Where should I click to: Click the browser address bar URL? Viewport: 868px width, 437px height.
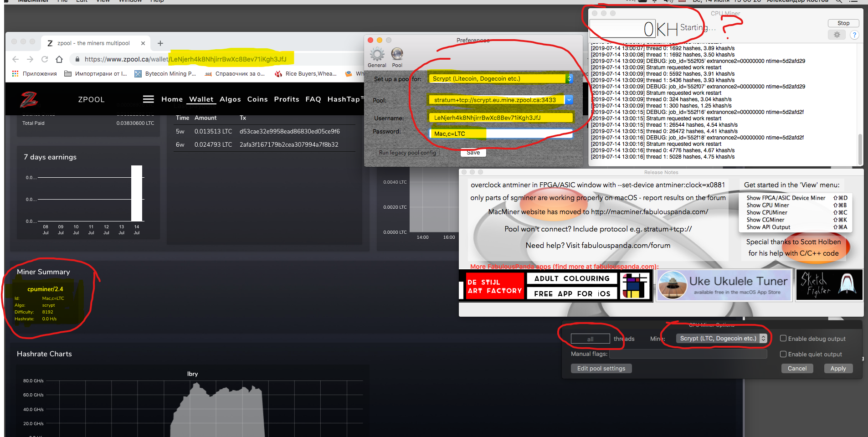pos(185,59)
